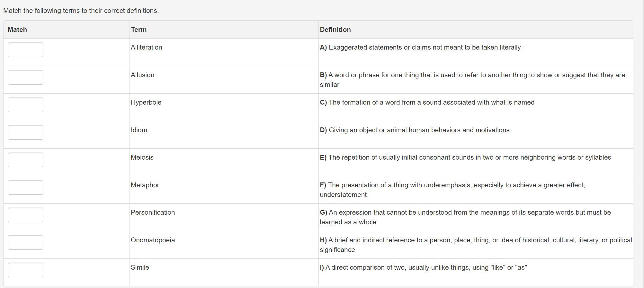
Task: Click the Personification match input box
Action: (25, 215)
